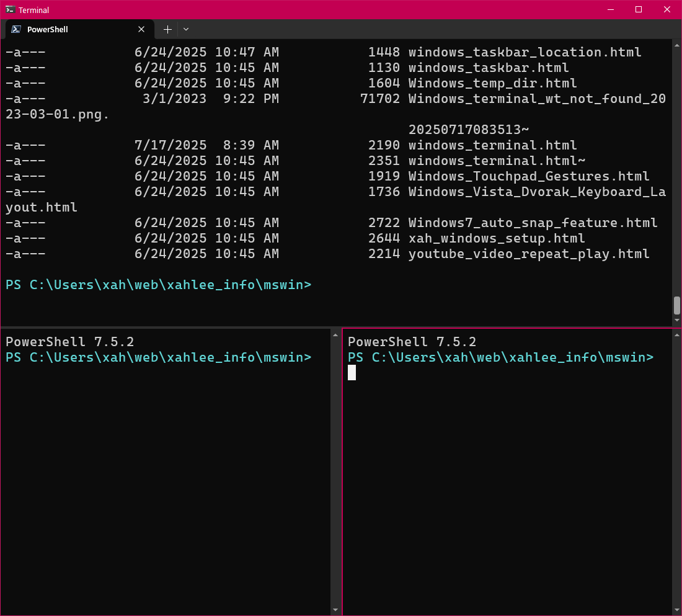This screenshot has height=616, width=682.
Task: Click the 71702 file size value
Action: pyautogui.click(x=379, y=99)
